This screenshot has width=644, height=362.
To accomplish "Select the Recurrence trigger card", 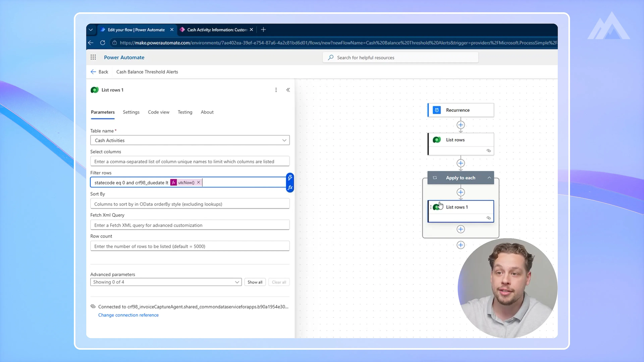I will [461, 110].
